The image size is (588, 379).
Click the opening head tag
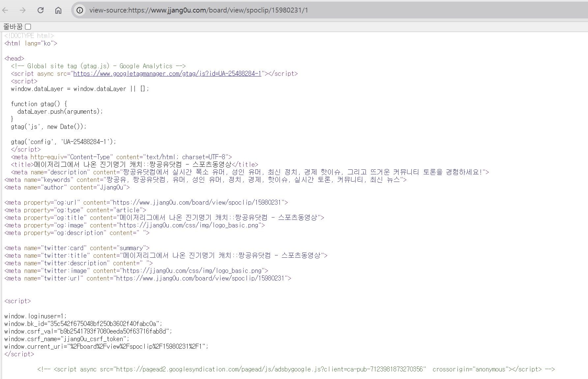click(14, 58)
